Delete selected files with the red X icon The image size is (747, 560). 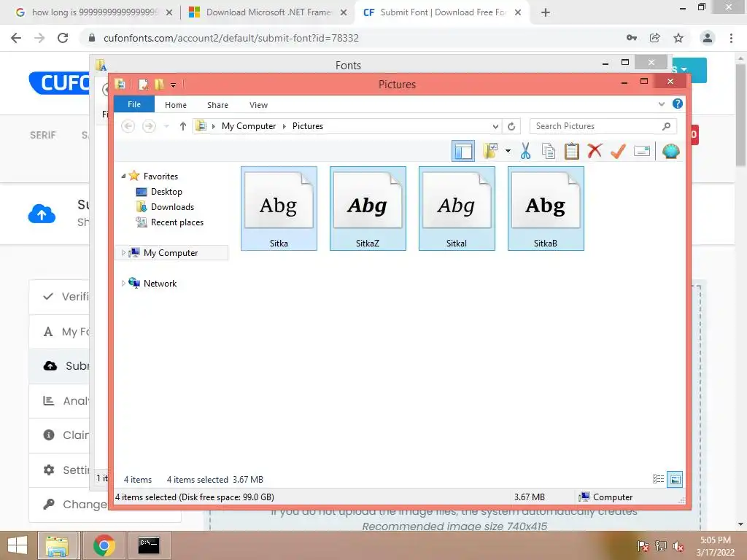595,151
